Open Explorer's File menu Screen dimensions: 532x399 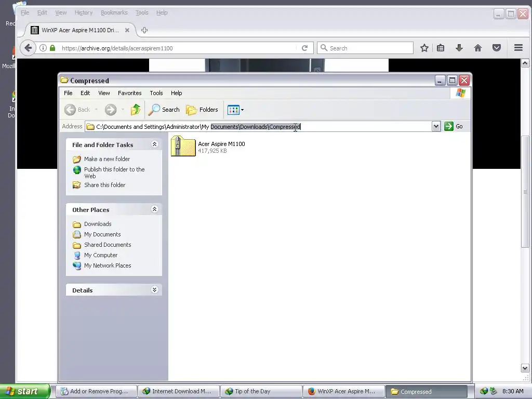coord(68,93)
